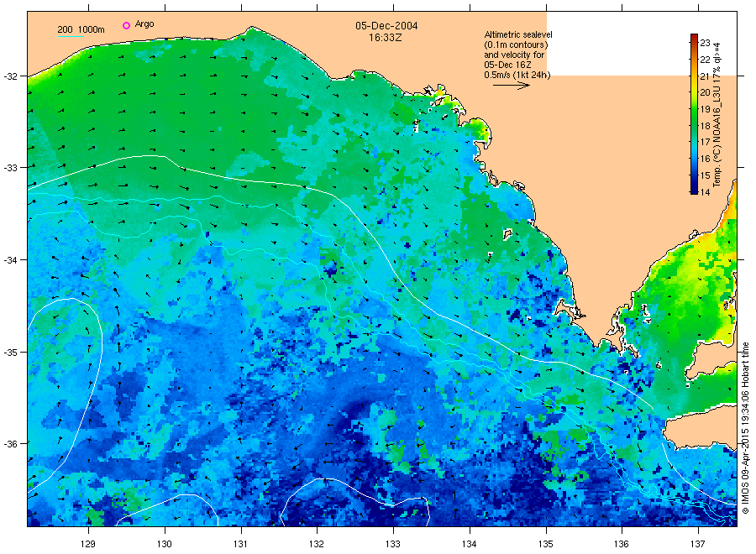
Task: Click longitude label '134'
Action: (x=469, y=544)
